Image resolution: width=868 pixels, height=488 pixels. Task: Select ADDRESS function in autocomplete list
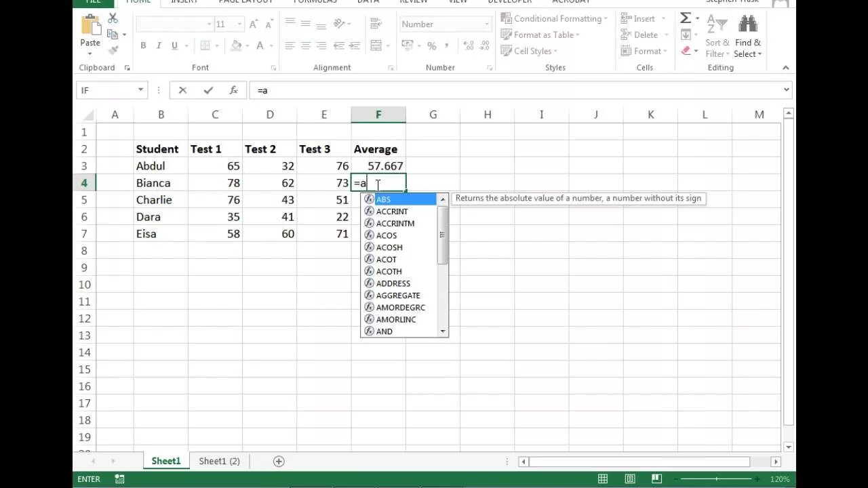tap(399, 283)
